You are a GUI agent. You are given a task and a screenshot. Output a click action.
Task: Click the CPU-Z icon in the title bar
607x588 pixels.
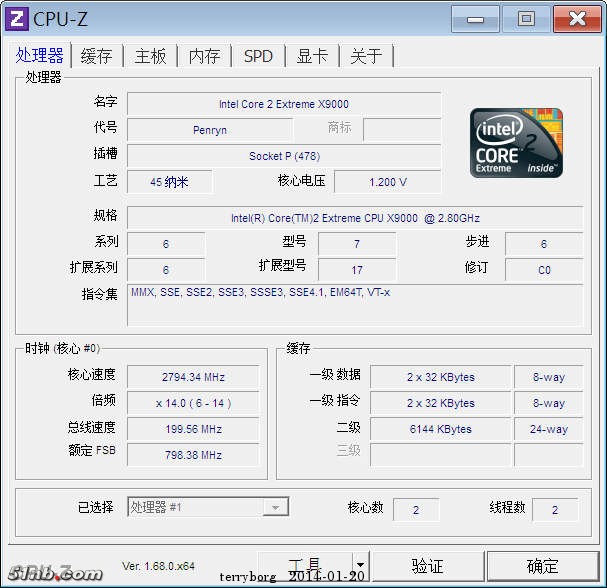point(17,19)
